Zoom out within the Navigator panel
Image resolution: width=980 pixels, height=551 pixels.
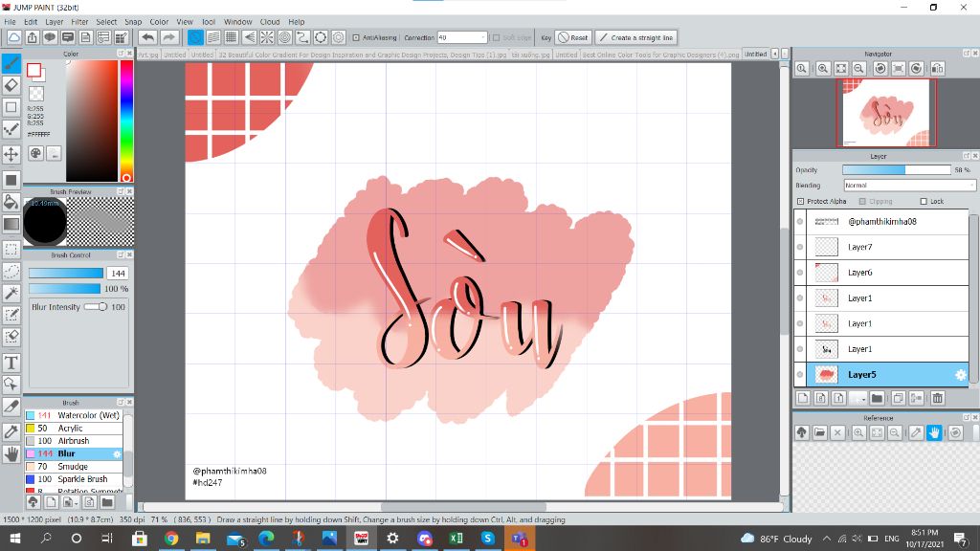(x=858, y=69)
